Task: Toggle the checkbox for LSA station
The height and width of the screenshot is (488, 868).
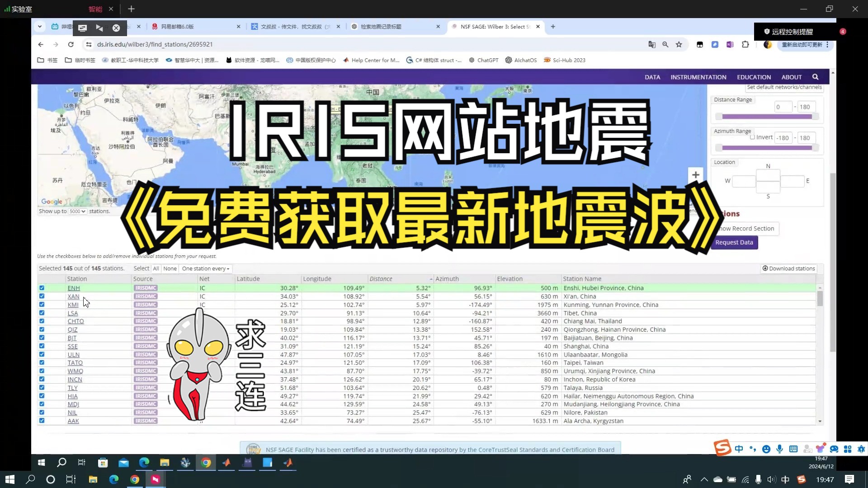Action: [41, 313]
